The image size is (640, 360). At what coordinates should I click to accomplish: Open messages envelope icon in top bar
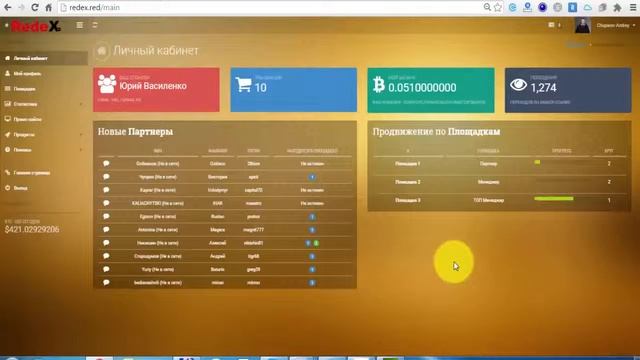point(551,25)
